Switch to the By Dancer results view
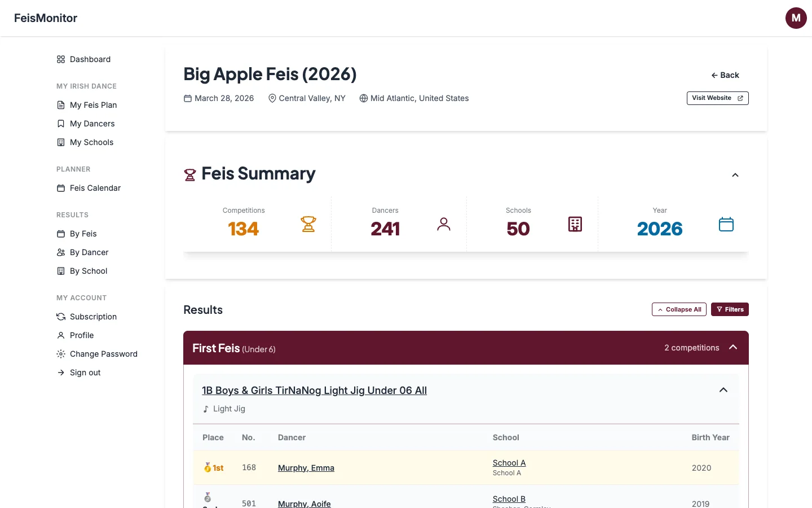Screen dimensions: 812x508 [89, 252]
